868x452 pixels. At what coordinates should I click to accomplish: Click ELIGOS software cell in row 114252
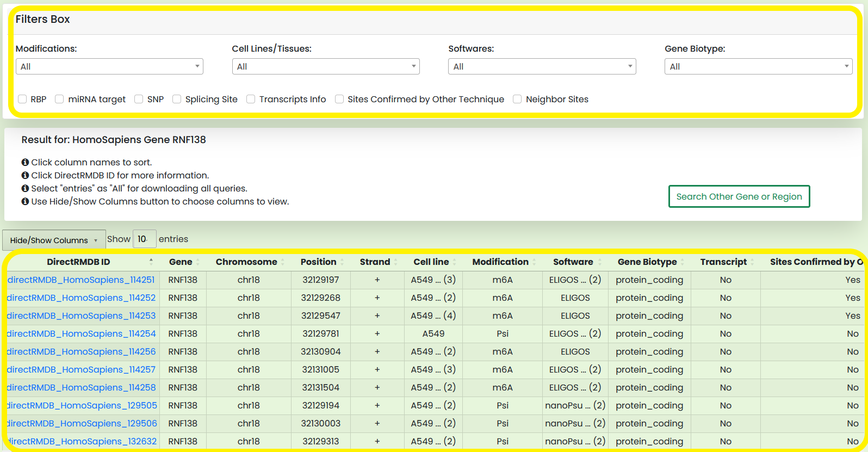pyautogui.click(x=575, y=298)
